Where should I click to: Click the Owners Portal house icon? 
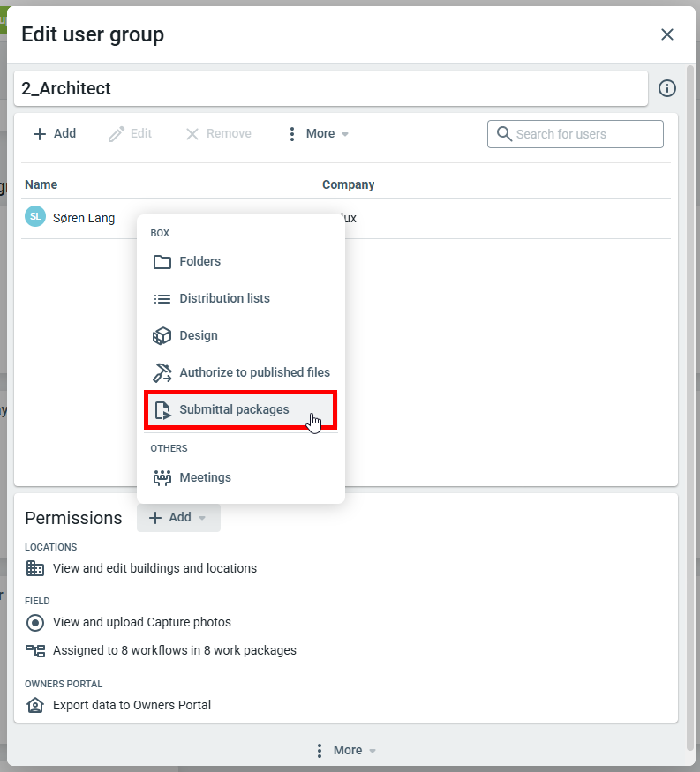point(35,706)
